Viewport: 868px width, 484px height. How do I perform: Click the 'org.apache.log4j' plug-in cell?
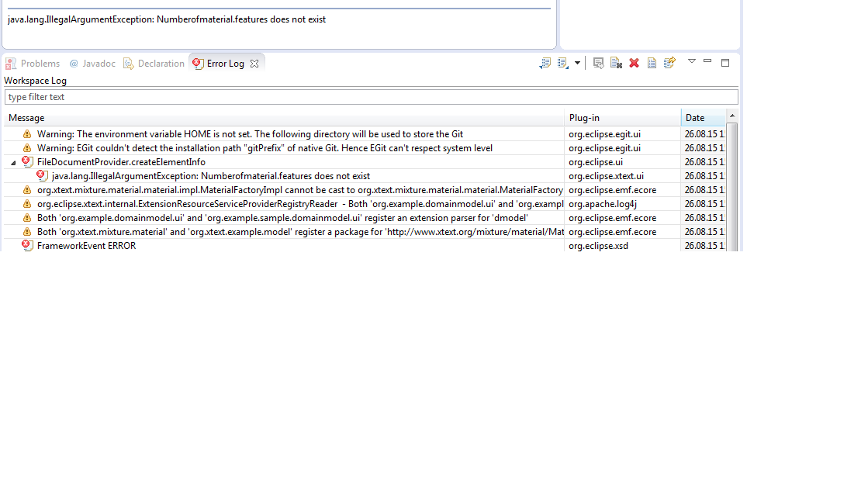coord(602,204)
